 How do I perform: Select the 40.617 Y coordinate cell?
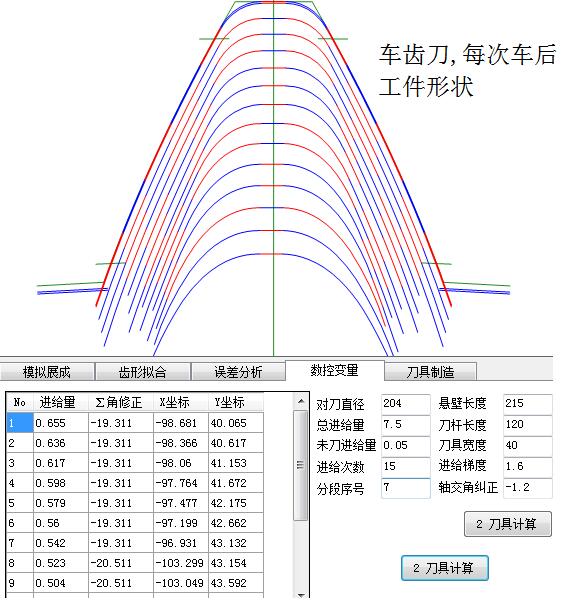coord(236,443)
